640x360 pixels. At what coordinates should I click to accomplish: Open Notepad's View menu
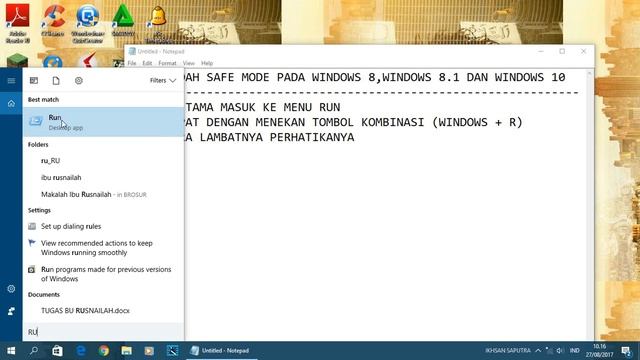[189, 63]
